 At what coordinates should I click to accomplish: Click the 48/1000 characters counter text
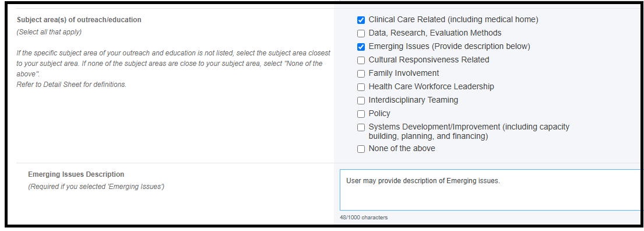click(x=364, y=218)
